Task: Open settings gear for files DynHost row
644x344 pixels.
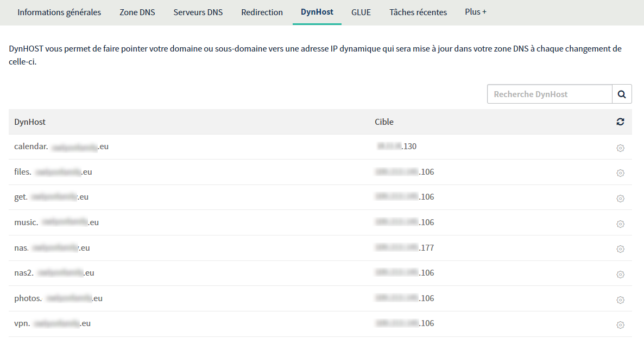Action: (x=620, y=173)
